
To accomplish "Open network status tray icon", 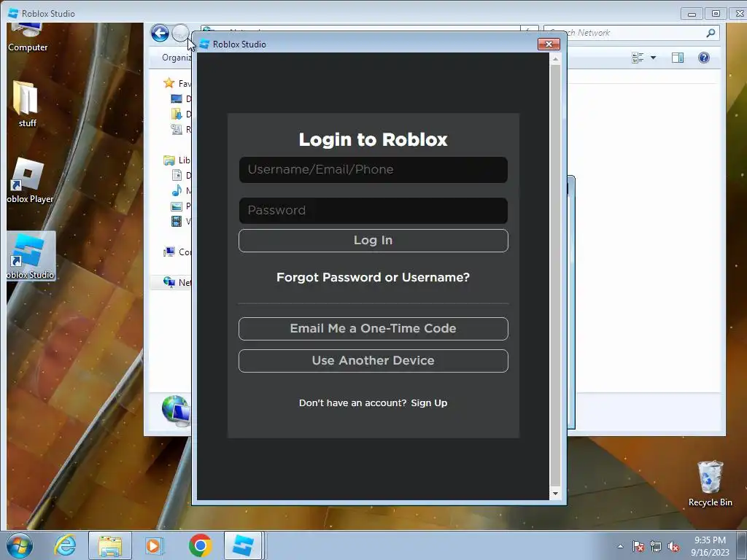I will tap(656, 547).
